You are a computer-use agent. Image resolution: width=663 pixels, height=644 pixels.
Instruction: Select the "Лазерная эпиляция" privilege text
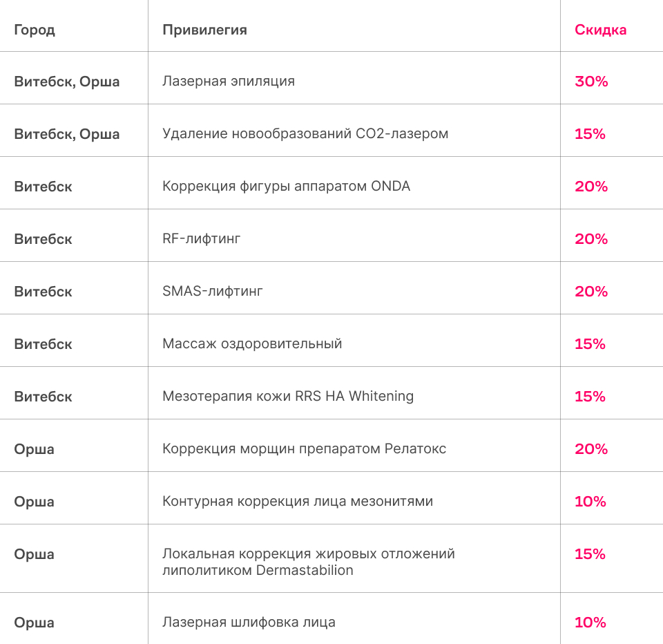[229, 82]
